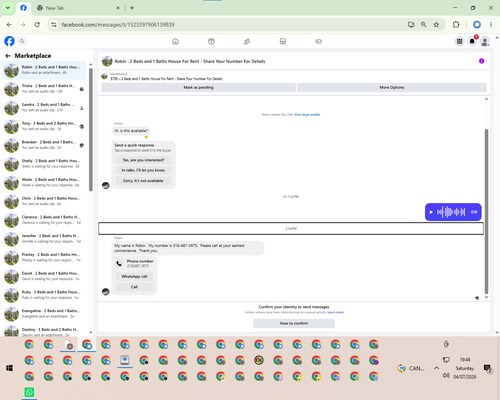
Task: Open Chrome's three-dot menu
Action: 491,25
